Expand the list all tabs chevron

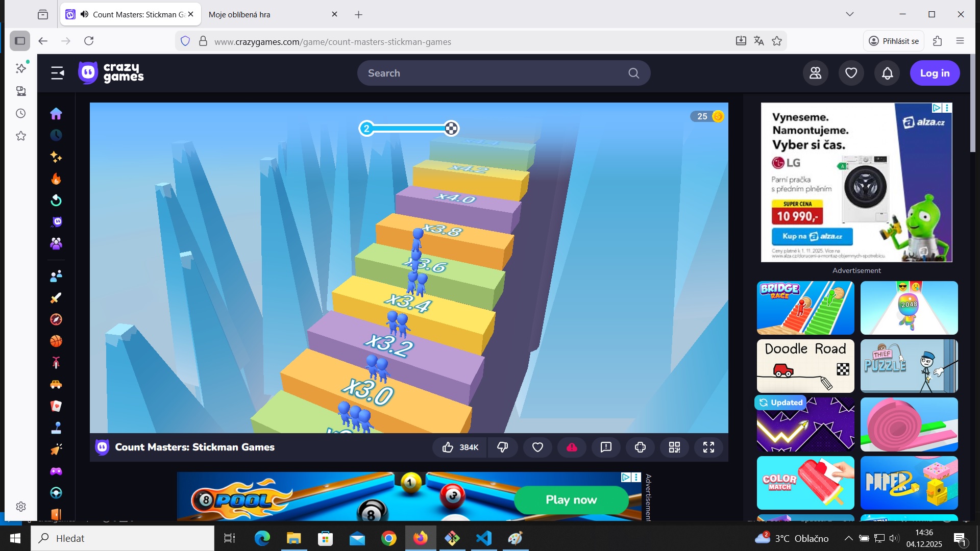coord(849,14)
